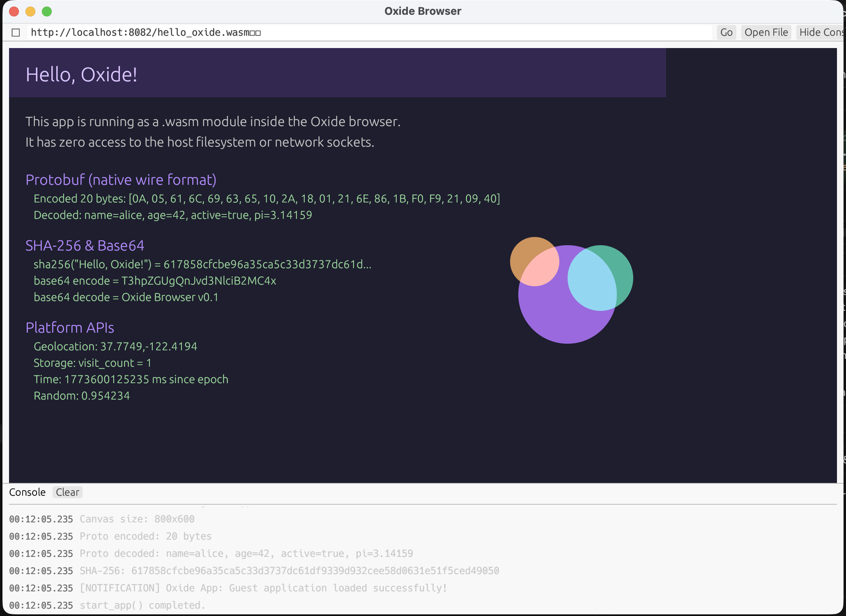Click the Hello, Oxide! title banner
Image resolution: width=846 pixels, height=616 pixels.
[81, 74]
